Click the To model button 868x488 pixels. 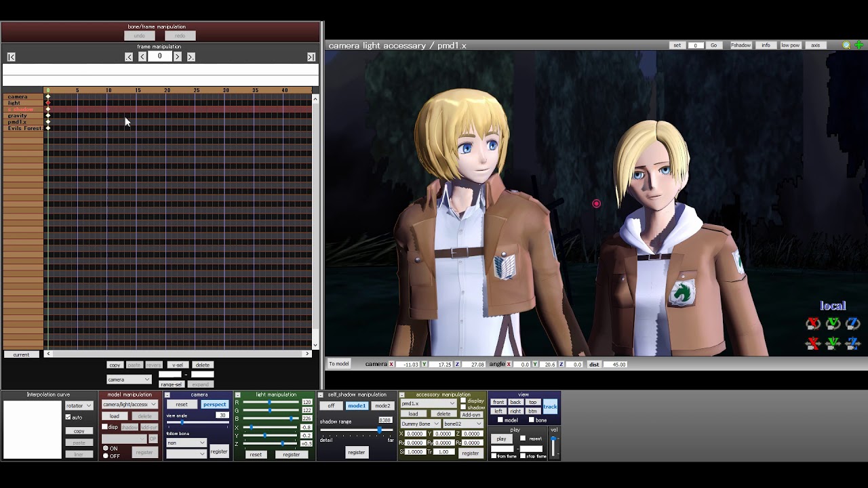coord(339,364)
